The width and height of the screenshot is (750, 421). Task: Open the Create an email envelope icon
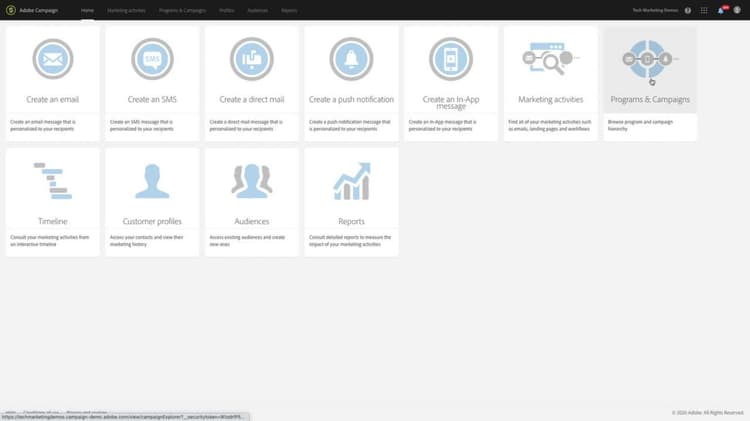[53, 59]
